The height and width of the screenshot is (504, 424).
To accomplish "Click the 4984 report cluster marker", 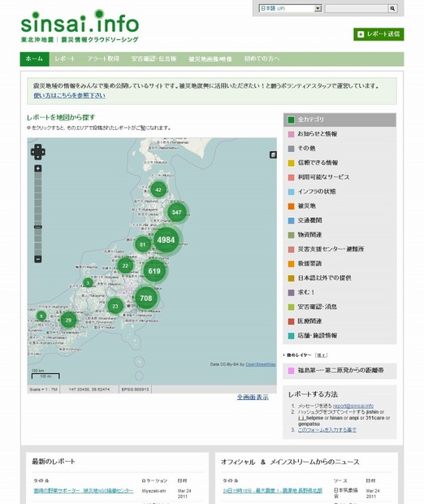I will (166, 240).
